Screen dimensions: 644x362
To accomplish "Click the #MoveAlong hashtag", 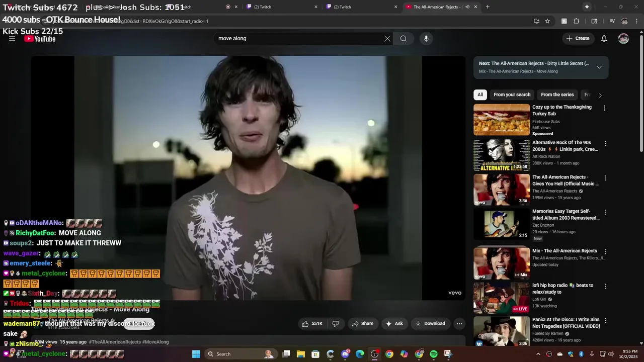I will (x=155, y=342).
